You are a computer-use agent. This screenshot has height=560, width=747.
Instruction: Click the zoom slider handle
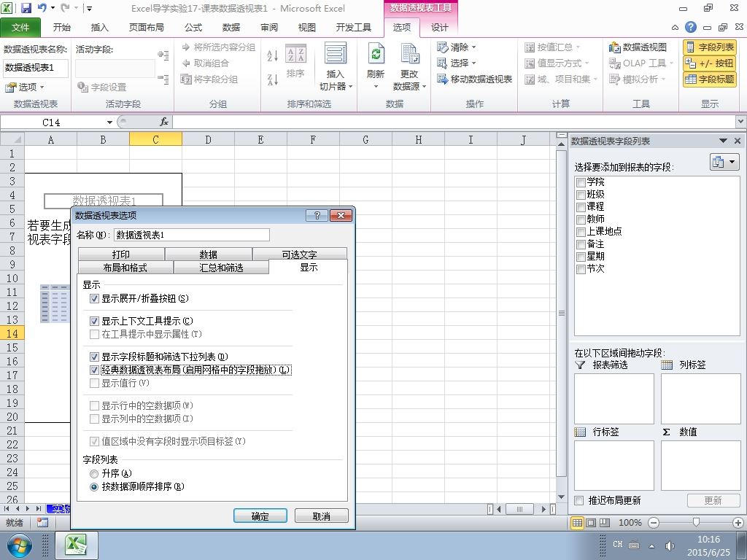pyautogui.click(x=696, y=523)
